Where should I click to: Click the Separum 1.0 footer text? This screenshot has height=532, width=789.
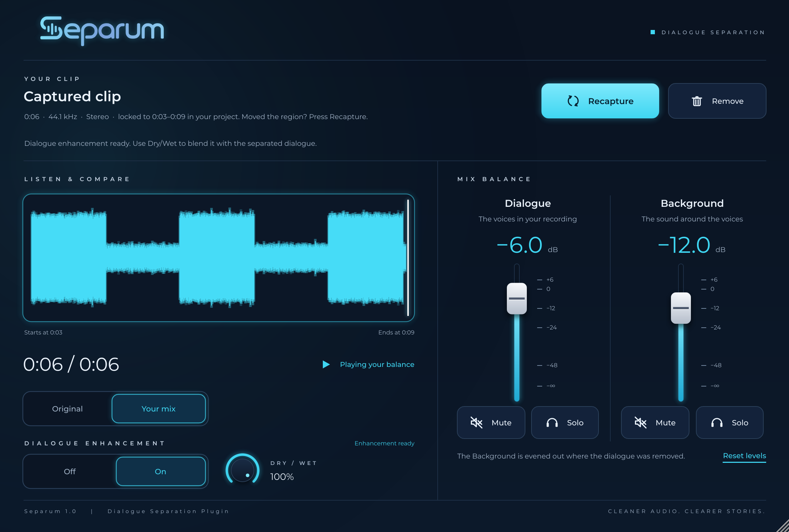tap(50, 511)
